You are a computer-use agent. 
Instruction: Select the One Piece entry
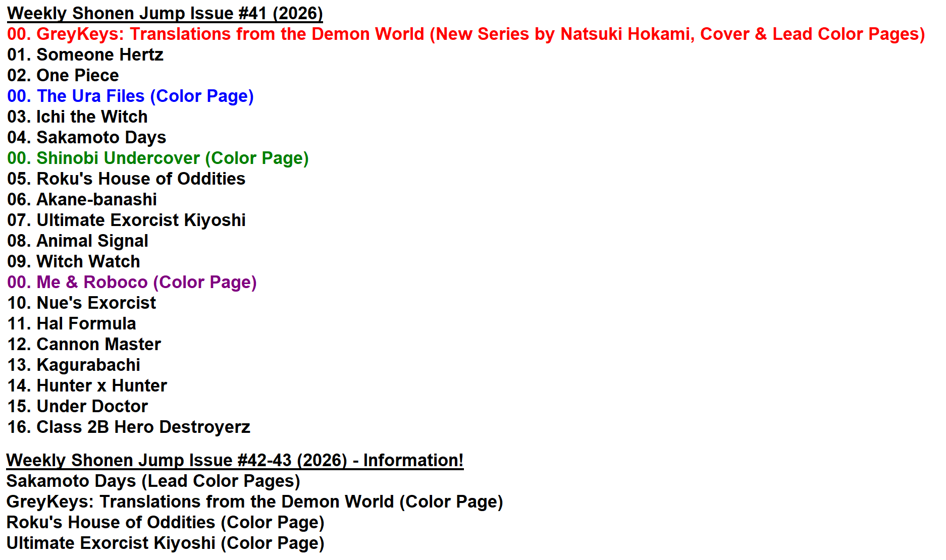click(x=63, y=75)
